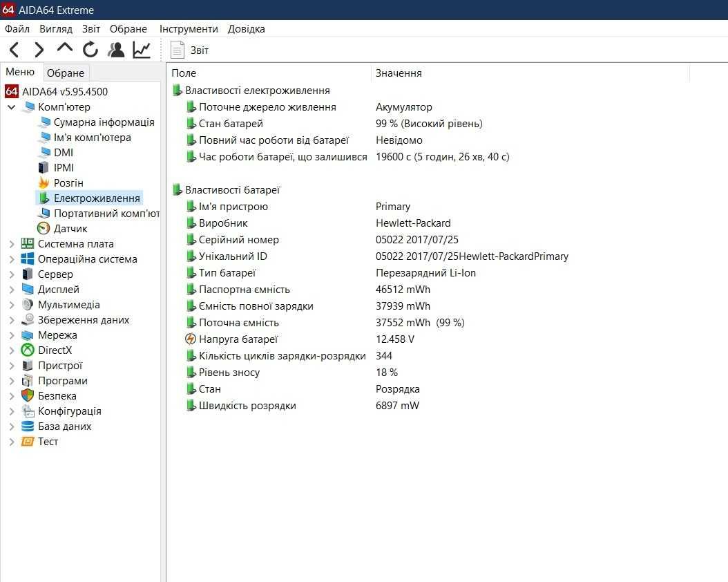Screen dimensions: 728x582
Task: Expand the Мережа tree node
Action: 12,335
